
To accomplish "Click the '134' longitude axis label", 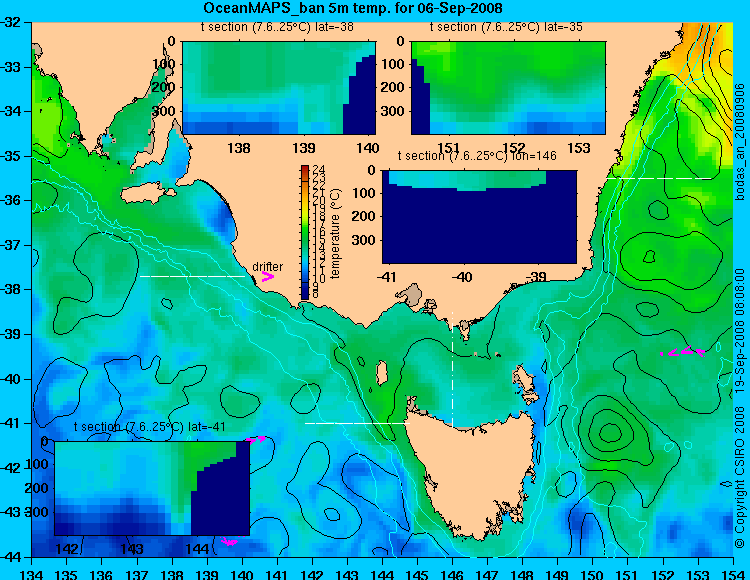I will (32, 574).
